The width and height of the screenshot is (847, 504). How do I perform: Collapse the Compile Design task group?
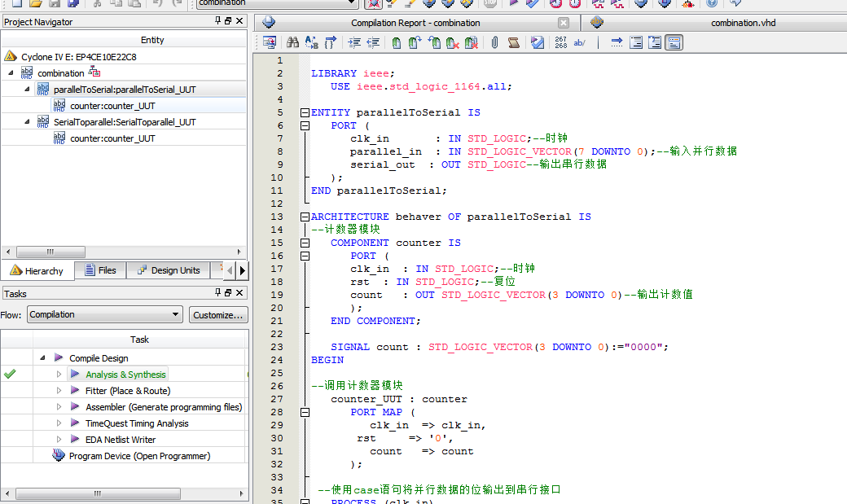pos(42,357)
